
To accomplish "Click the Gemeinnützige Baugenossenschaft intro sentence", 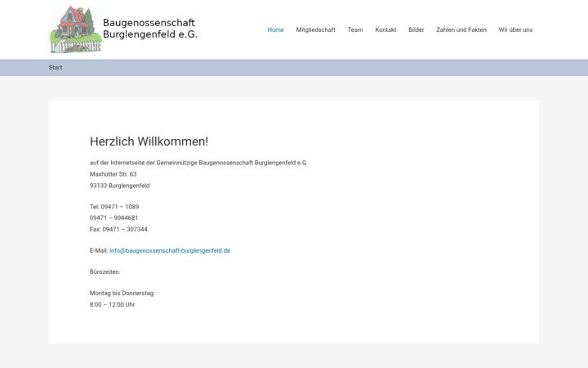I will [198, 163].
